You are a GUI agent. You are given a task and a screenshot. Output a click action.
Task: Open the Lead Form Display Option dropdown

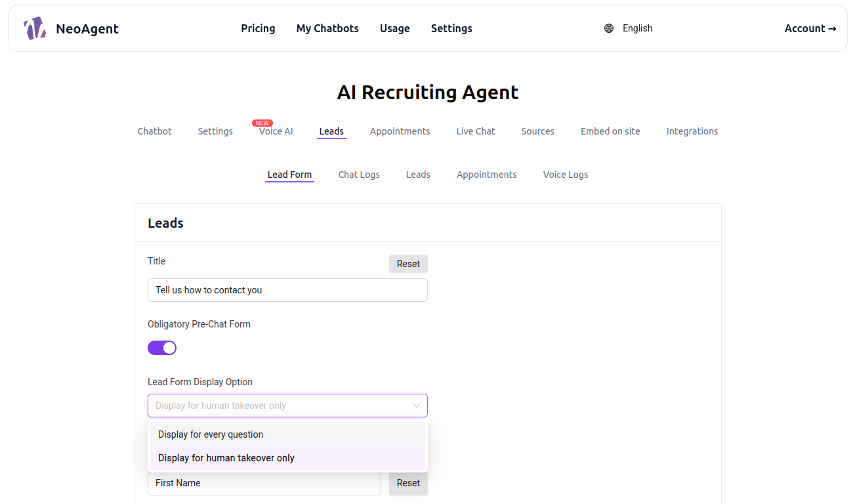(287, 406)
